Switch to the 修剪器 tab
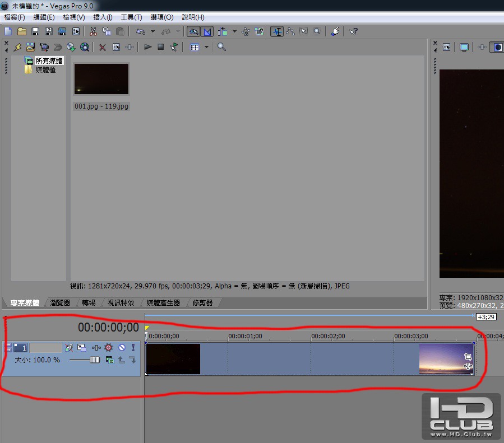The width and height of the screenshot is (504, 443). tap(203, 303)
